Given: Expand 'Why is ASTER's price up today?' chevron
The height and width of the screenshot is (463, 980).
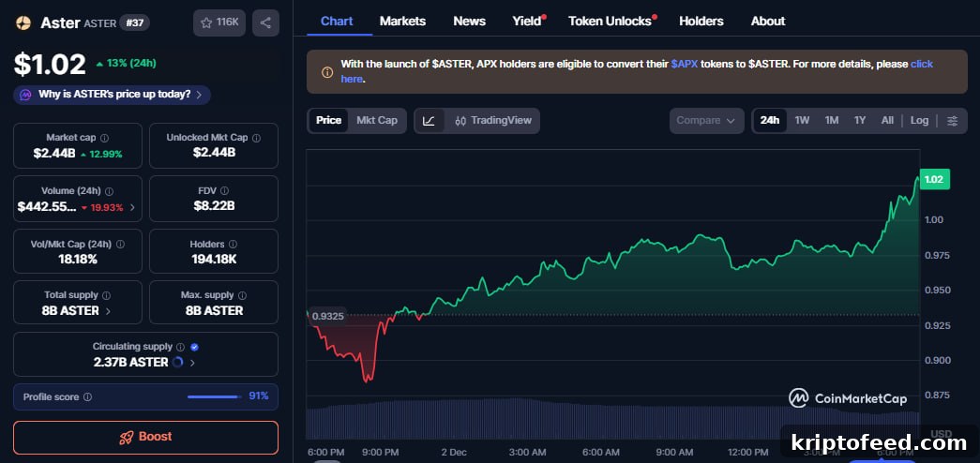Looking at the screenshot, I should (199, 95).
